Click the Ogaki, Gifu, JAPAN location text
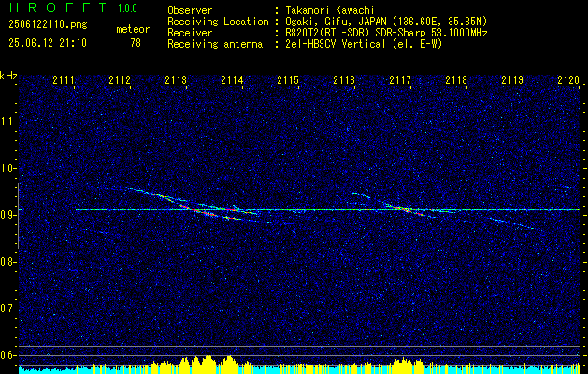The image size is (588, 374). 386,22
